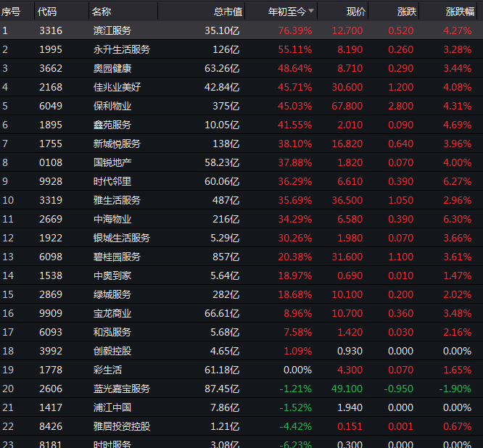The image size is (483, 448).
Task: Click market cap 487亿
Action: tap(226, 200)
